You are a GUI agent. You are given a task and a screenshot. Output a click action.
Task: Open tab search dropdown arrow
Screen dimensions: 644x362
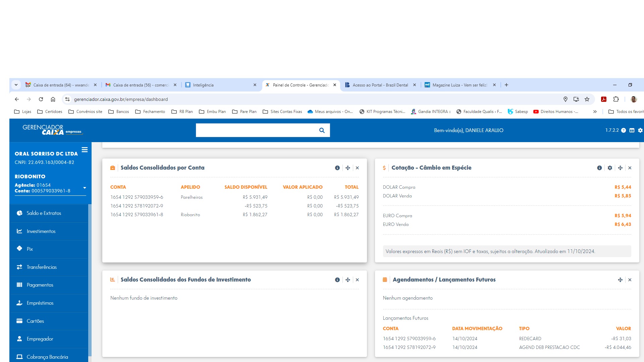coord(16,85)
